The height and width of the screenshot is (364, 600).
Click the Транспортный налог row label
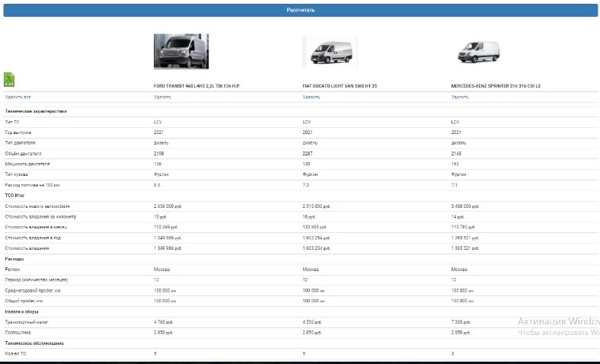[x=27, y=322]
